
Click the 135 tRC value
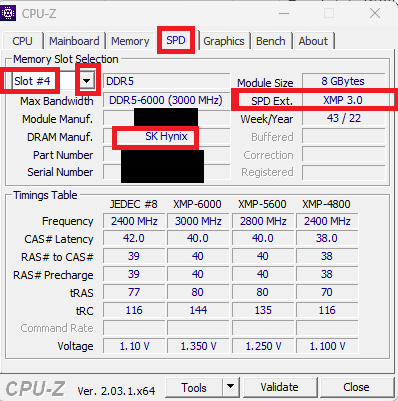coord(263,310)
